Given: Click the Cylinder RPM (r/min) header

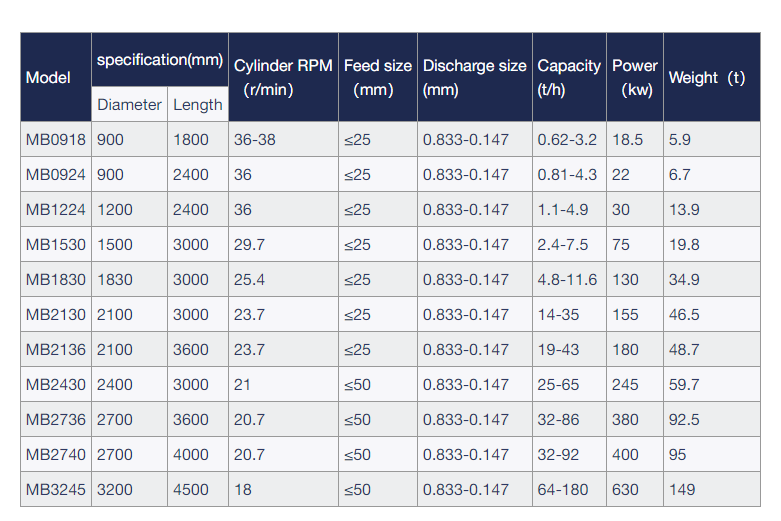Looking at the screenshot, I should click(x=283, y=77).
